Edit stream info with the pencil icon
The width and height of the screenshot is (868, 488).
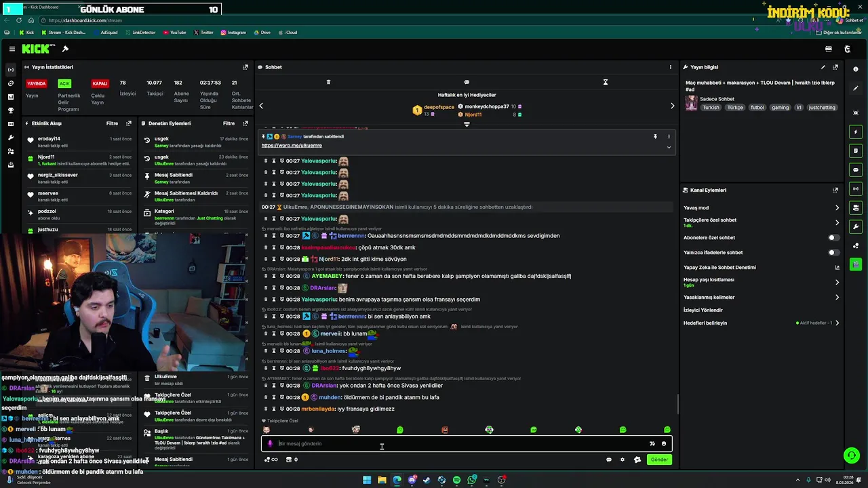[823, 67]
